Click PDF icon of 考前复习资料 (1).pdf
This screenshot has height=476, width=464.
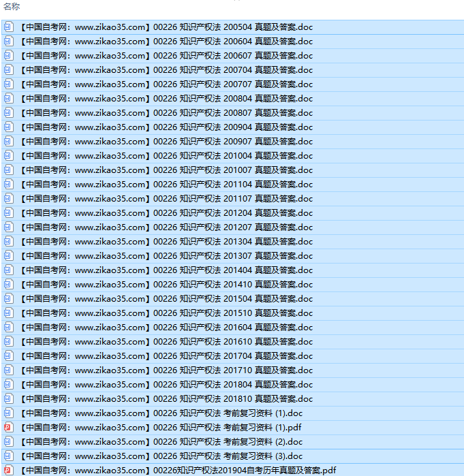(8, 428)
